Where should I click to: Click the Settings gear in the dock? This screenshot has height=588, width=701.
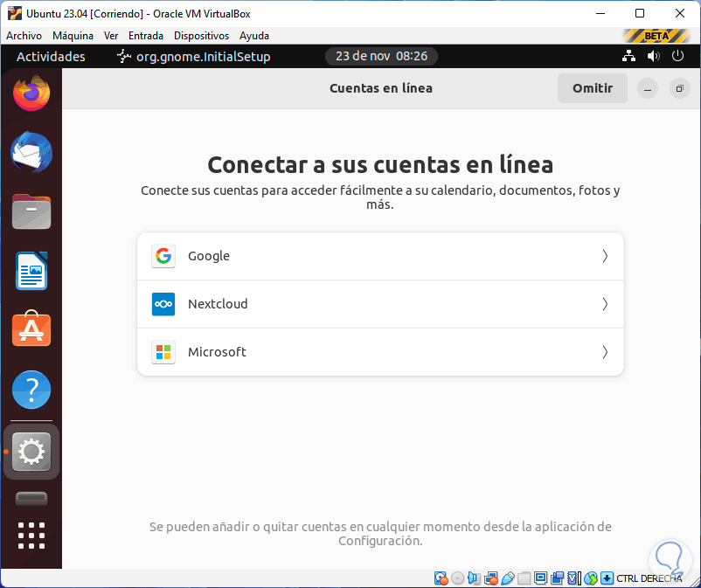point(31,452)
